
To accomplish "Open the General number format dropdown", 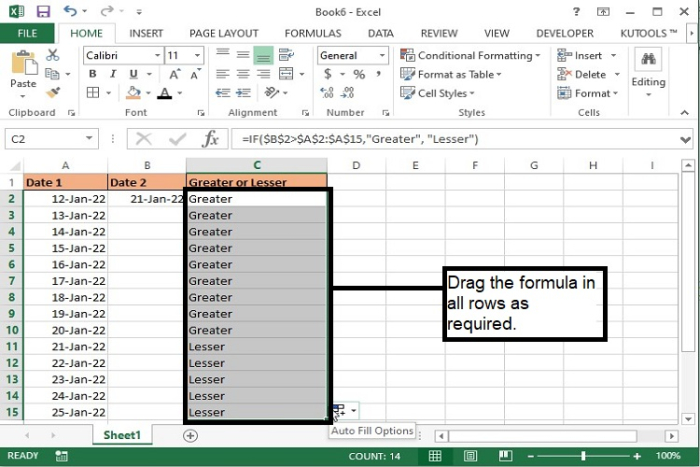I will [382, 55].
